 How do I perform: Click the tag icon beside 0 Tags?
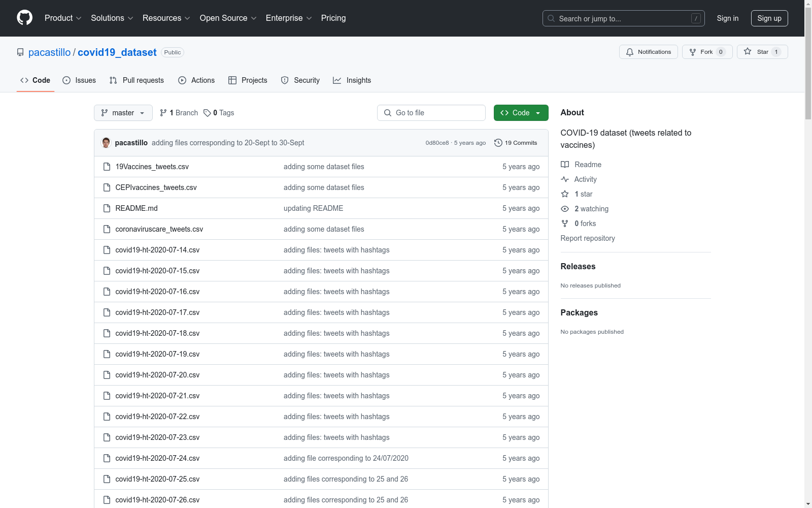[x=207, y=113]
